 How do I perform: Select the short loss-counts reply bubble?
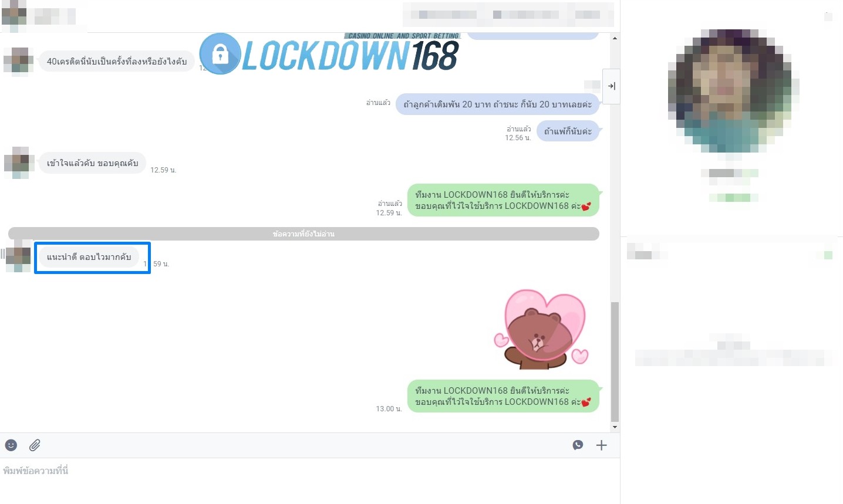click(568, 131)
